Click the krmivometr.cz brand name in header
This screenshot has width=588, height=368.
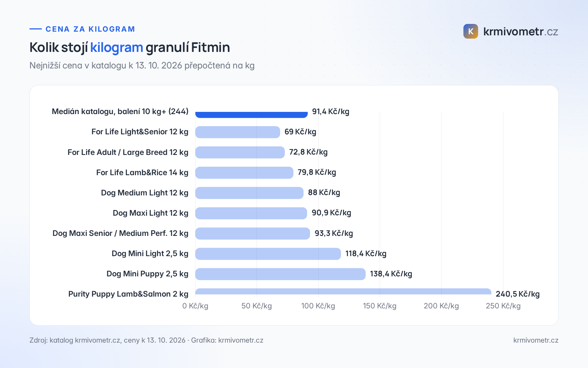(520, 32)
